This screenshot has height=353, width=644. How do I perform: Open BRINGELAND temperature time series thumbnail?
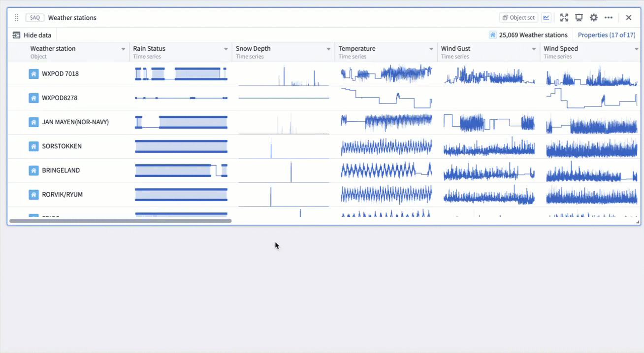tap(386, 171)
